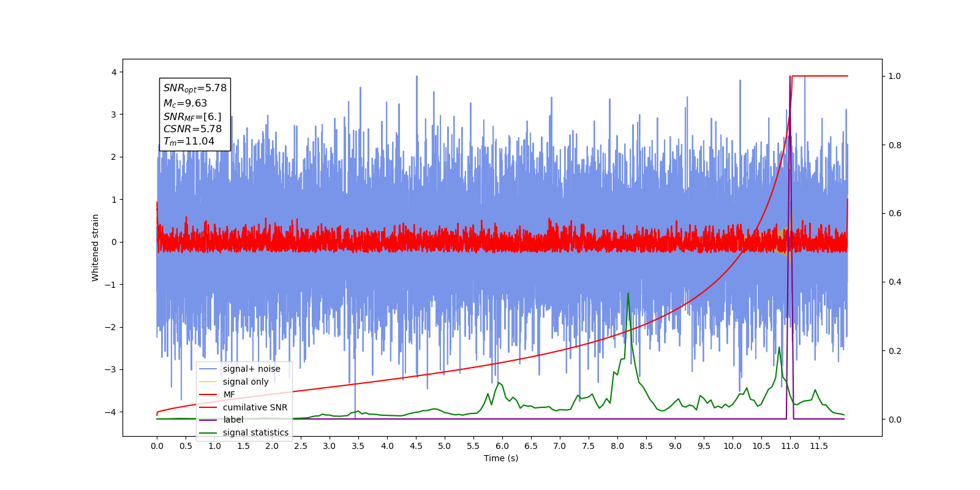Click x-axis tick label 7.5
This screenshot has width=980, height=490.
coord(589,446)
